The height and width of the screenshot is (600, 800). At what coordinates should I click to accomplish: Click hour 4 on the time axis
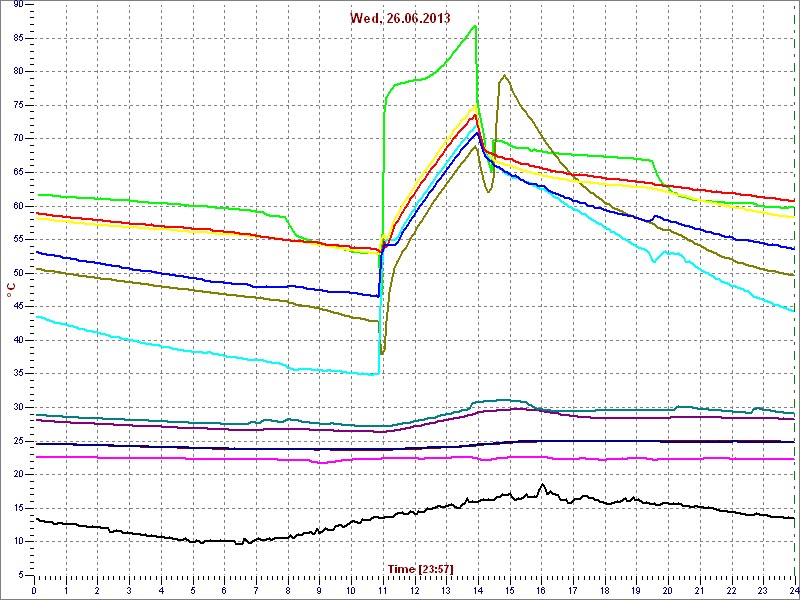[x=161, y=591]
